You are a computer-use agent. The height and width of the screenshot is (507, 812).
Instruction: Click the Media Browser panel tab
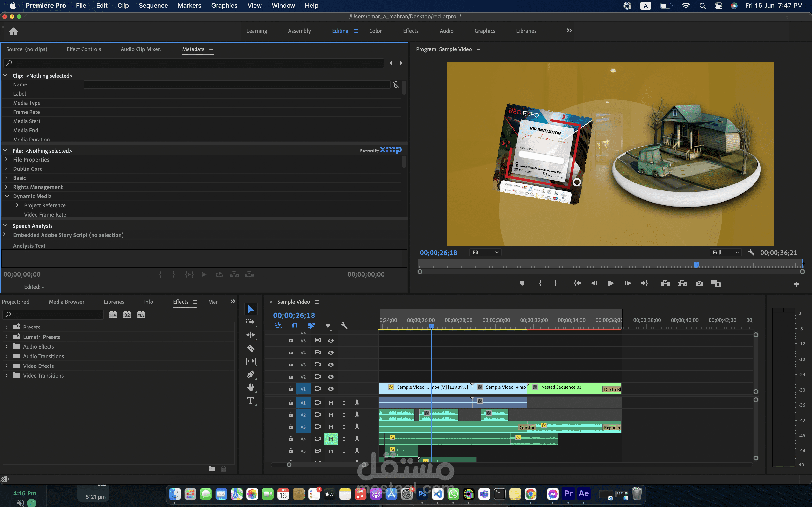66,302
